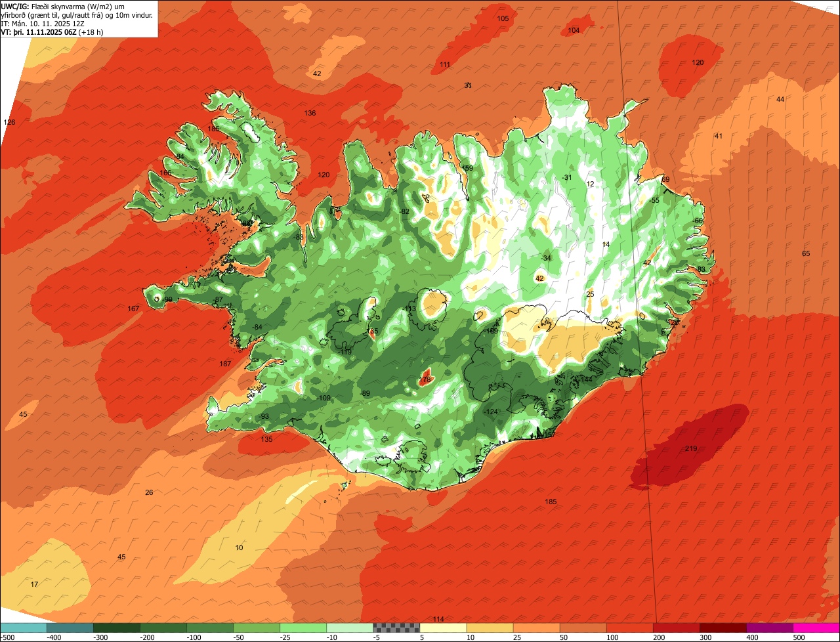
Task: Click the initial time line 'IT: Mán. 10. 11. 2025 12Z'
Action: 42,23
